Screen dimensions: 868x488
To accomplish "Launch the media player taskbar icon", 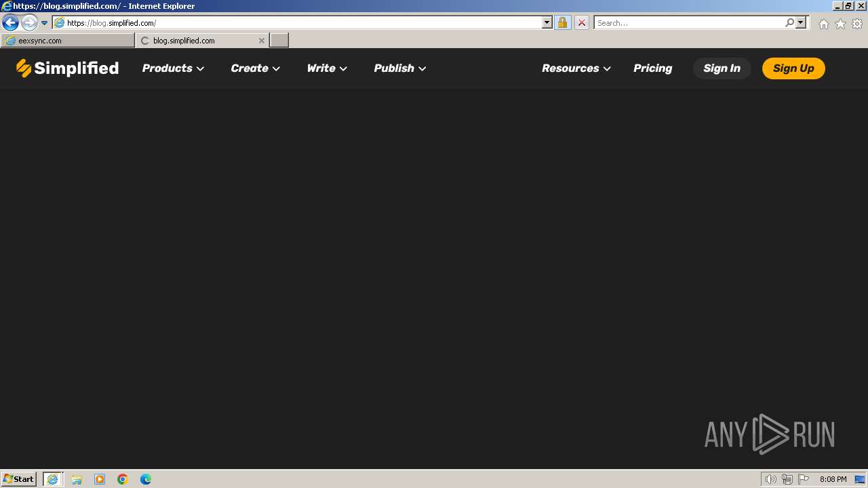I will [x=100, y=479].
